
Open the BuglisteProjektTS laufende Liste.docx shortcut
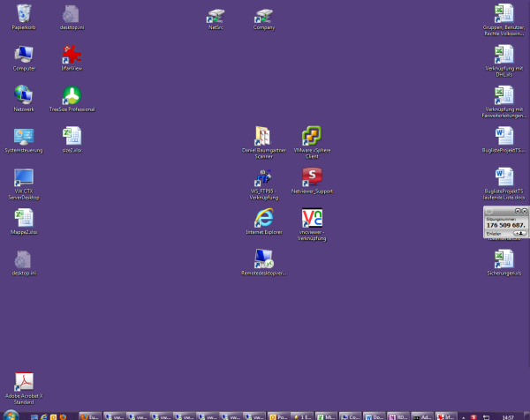pos(504,184)
